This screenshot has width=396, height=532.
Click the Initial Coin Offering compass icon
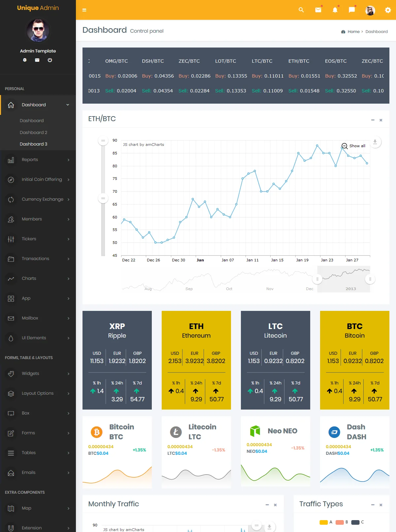(x=11, y=180)
